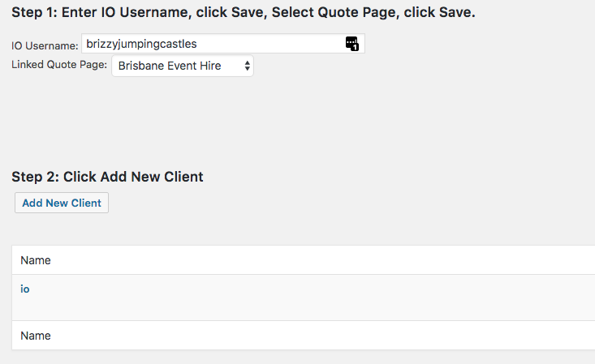Click "Brisbane Event Hire" selected option text
The image size is (595, 364).
click(170, 66)
